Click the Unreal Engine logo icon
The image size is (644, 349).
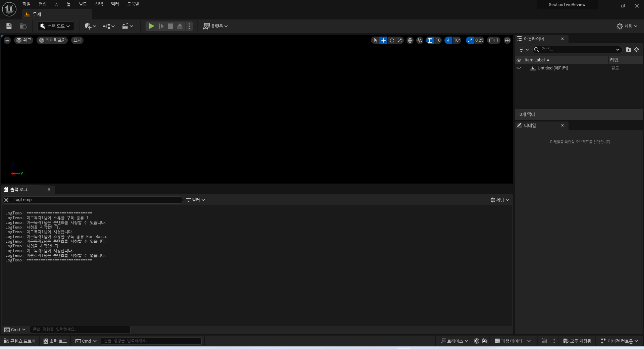click(9, 9)
